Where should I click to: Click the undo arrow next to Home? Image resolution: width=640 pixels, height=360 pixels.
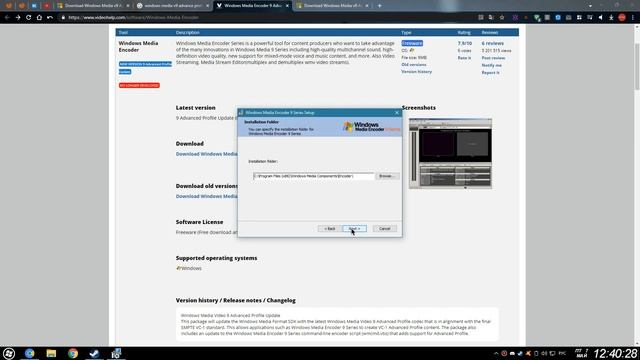[50, 18]
